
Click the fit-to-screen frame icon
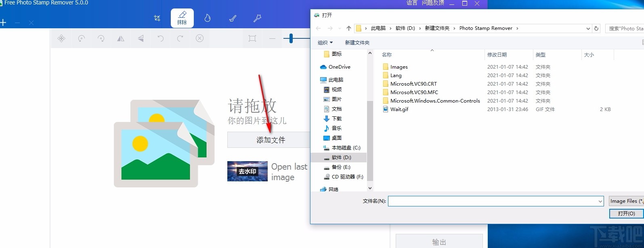coord(252,38)
